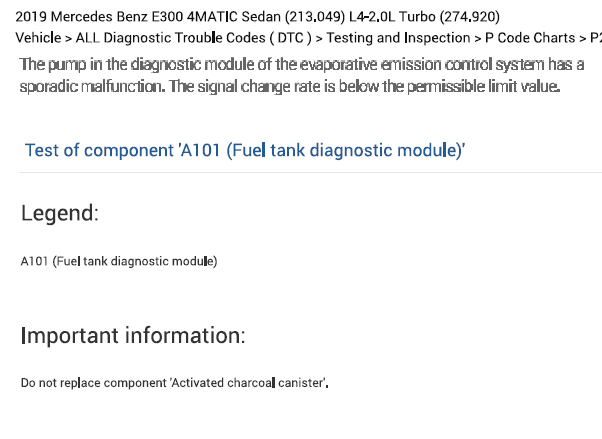Select the small 'A101 (Fuel tank diagnostic module)' legend entry

tap(119, 262)
